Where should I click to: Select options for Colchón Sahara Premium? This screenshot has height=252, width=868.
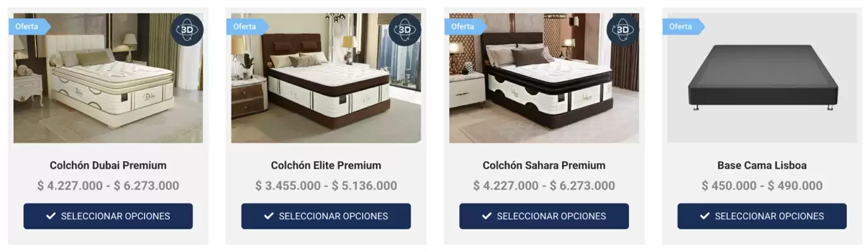[x=544, y=216]
